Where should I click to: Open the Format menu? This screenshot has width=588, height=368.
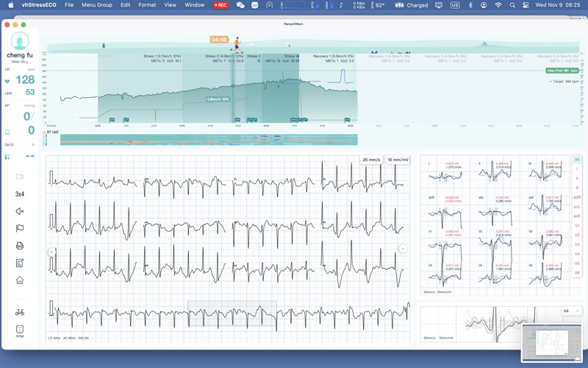click(x=147, y=5)
